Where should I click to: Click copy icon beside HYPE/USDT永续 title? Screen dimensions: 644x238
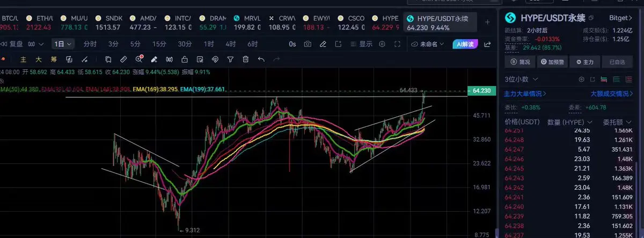(x=591, y=18)
